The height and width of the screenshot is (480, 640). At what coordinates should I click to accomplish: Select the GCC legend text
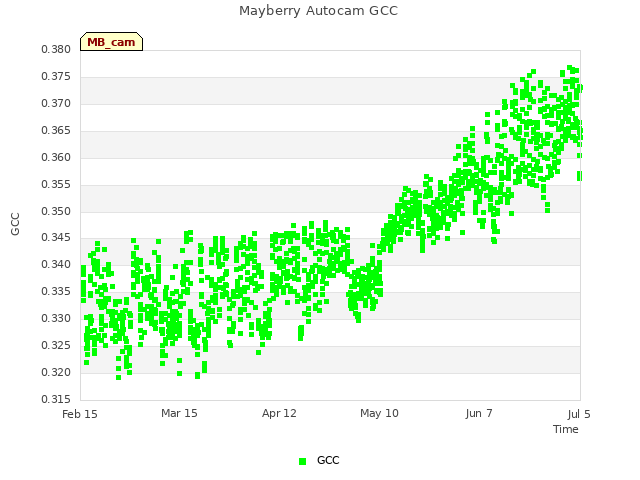(328, 460)
